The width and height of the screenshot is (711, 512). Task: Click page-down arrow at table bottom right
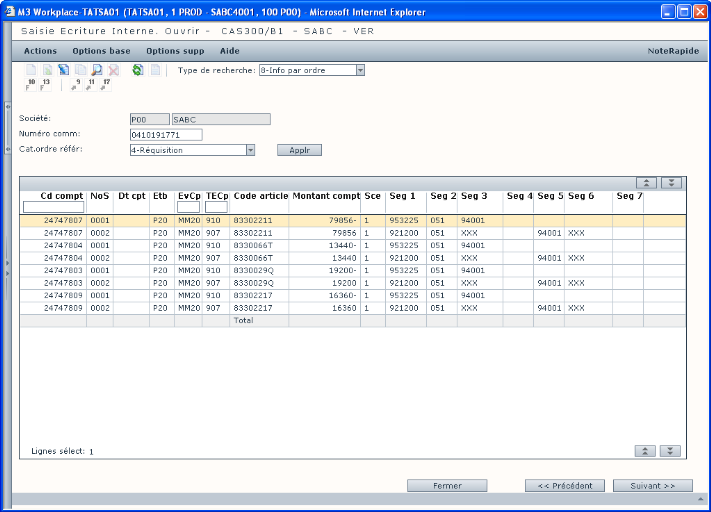pos(670,451)
